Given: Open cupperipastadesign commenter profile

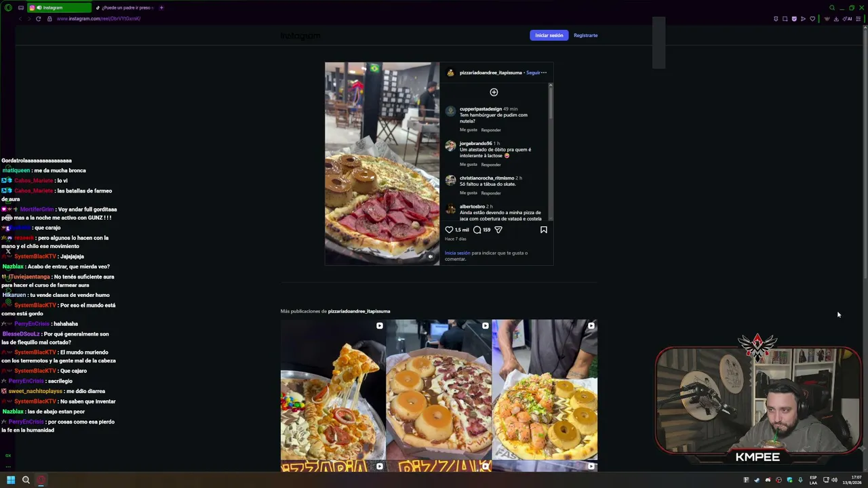Looking at the screenshot, I should click(480, 109).
